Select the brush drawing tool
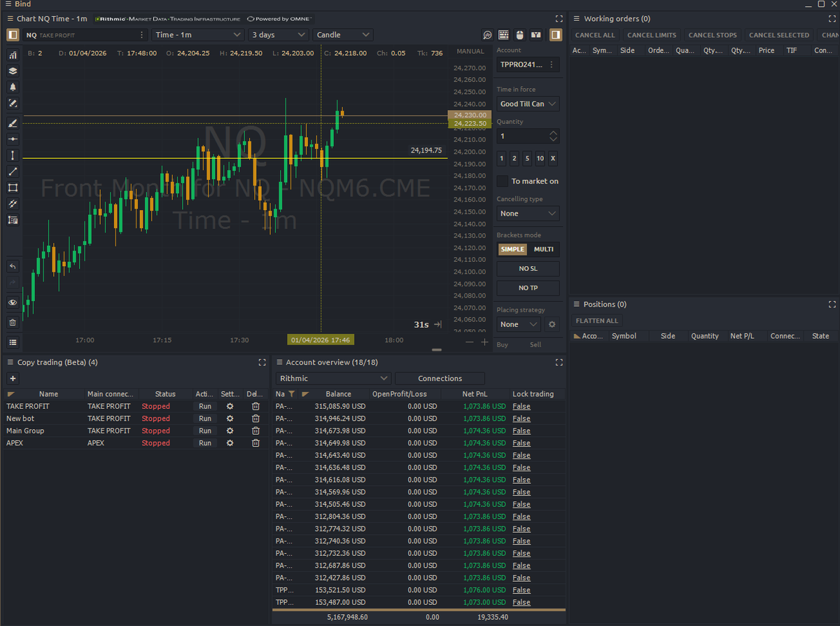840x626 pixels. coord(13,123)
